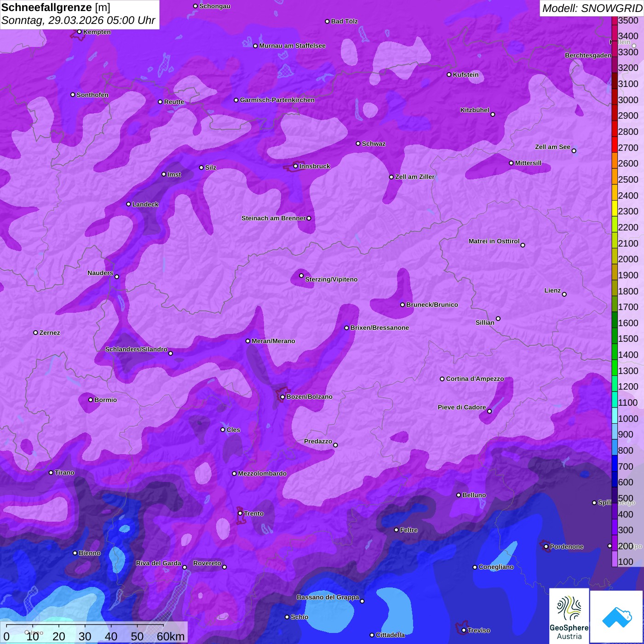Screen dimensions: 644x644
Task: Click the Bassano del Grappa marker
Action: click(x=362, y=601)
